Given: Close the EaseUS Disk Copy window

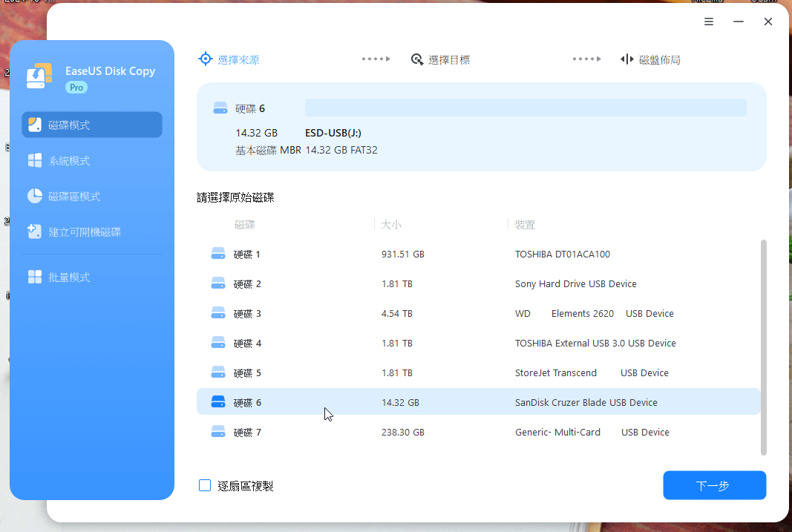Looking at the screenshot, I should pos(768,22).
